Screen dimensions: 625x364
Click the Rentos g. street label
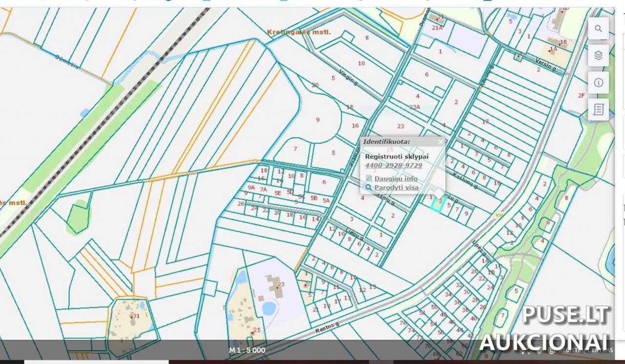[x=327, y=327]
